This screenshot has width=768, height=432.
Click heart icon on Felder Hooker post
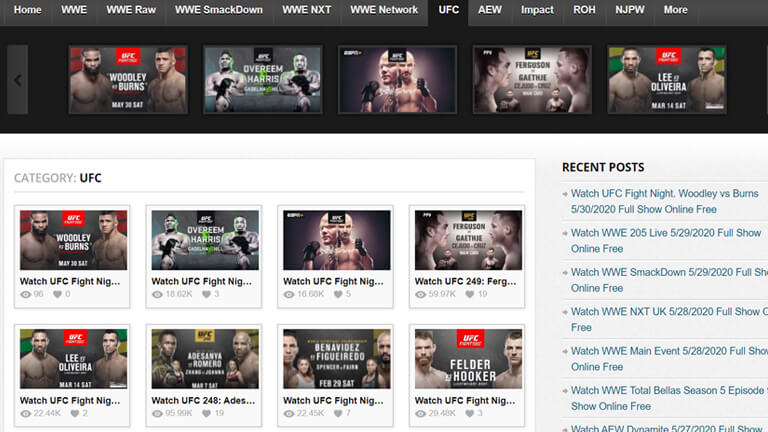470,413
